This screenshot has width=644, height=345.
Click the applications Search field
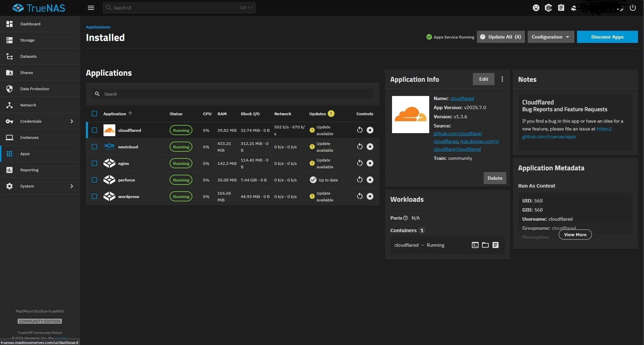coord(233,94)
